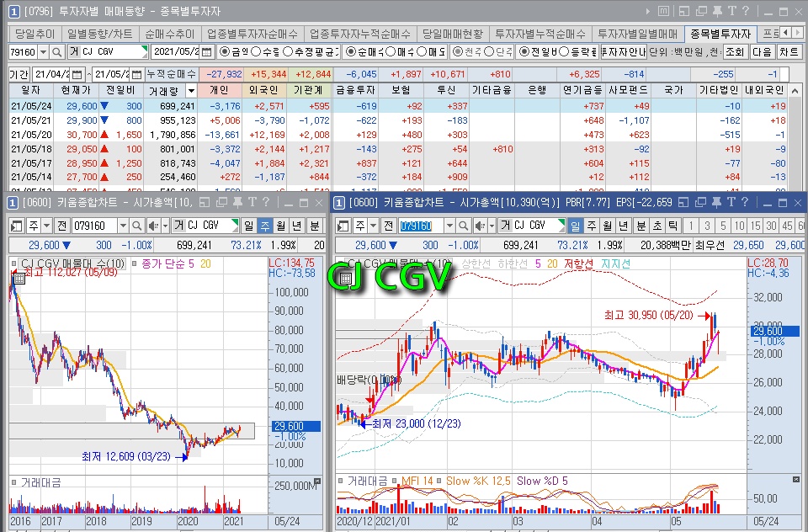Select the 매수 radio button
The width and height of the screenshot is (808, 532).
[391, 52]
